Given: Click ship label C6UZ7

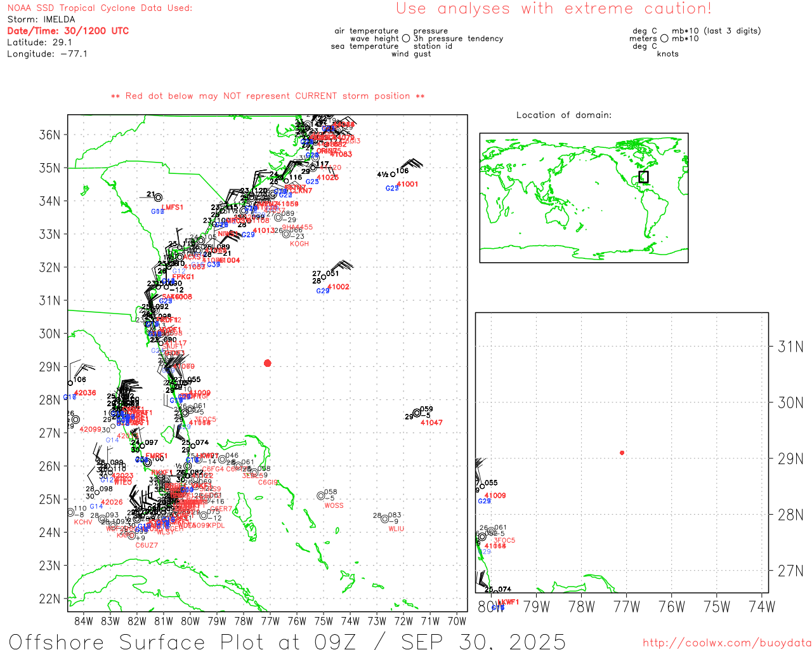Looking at the screenshot, I should 147,545.
